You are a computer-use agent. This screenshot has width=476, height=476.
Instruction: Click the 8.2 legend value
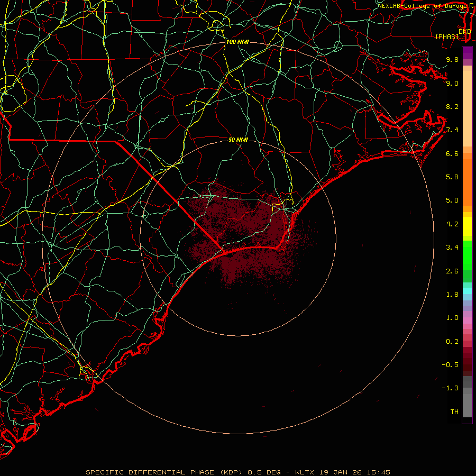coord(452,106)
